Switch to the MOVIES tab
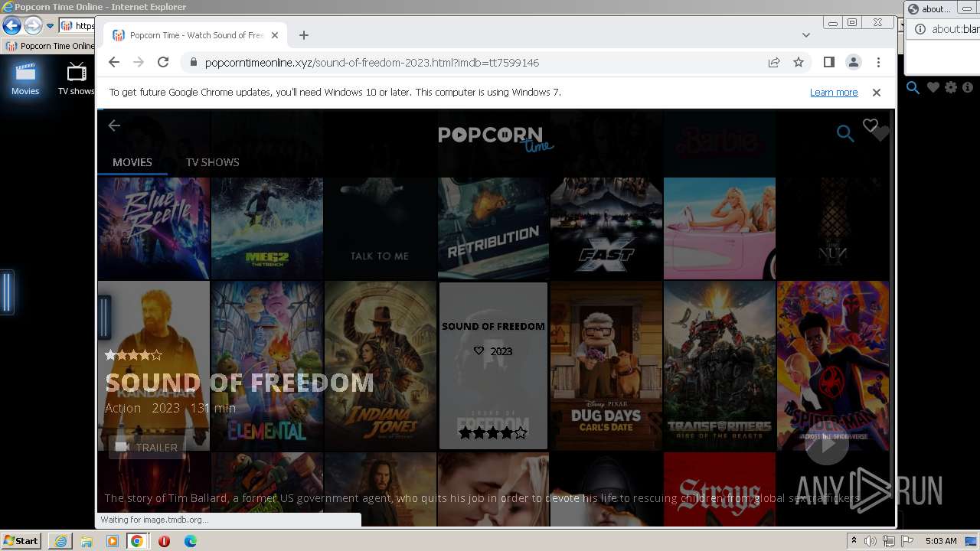The width and height of the screenshot is (980, 551). [132, 162]
